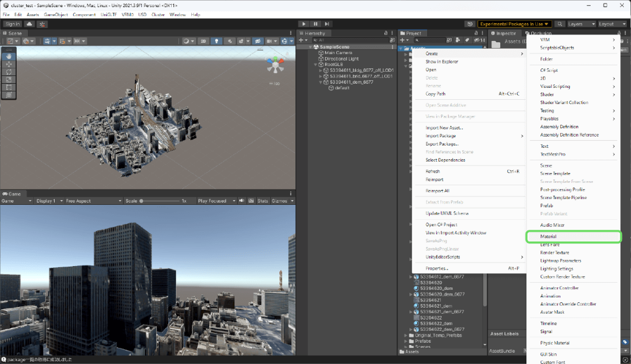Screen dimensions: 631x364
Task: Select the Move tool in Scene toolbar
Action: [x=9, y=64]
